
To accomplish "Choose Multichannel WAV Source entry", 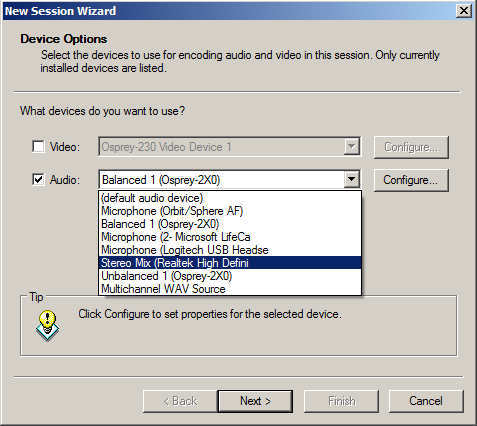I will point(230,289).
